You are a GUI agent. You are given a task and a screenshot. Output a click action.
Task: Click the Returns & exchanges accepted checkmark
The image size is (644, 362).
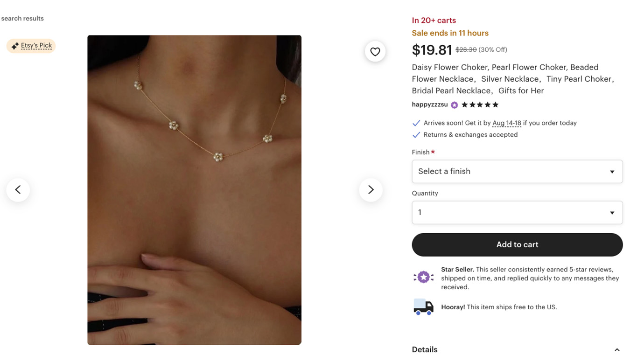[x=416, y=134]
